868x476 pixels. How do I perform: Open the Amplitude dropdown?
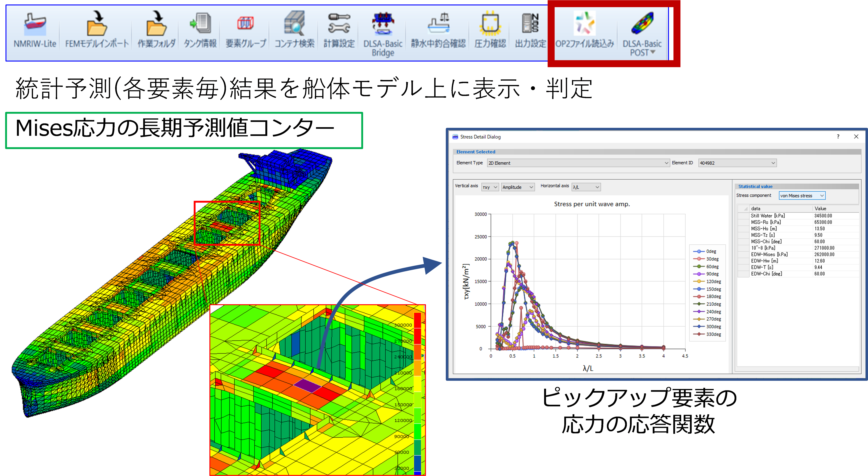[518, 187]
